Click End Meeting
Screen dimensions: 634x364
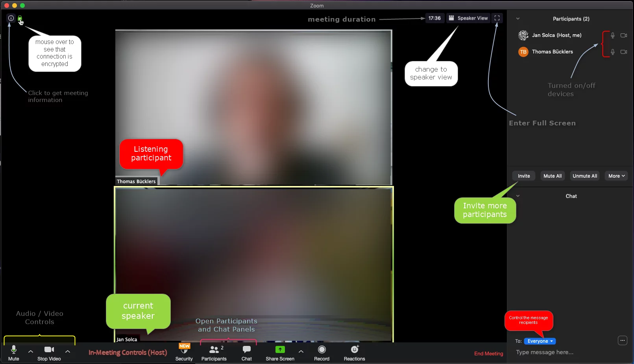(x=488, y=354)
